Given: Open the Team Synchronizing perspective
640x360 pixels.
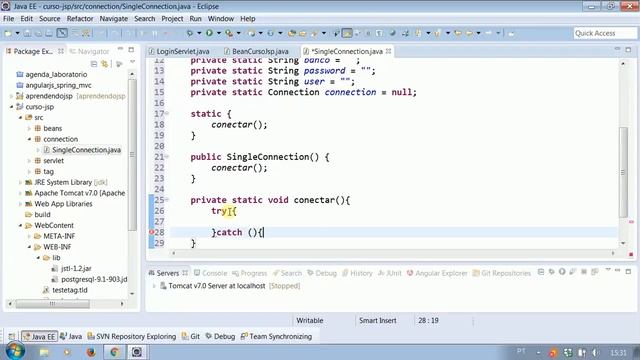Looking at the screenshot, I should pos(276,336).
